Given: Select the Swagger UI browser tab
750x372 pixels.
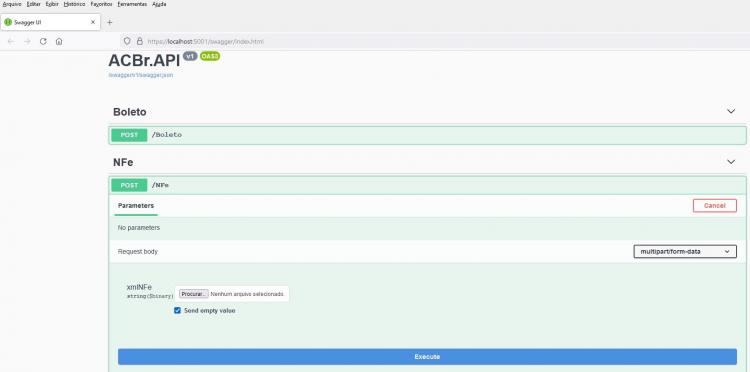Looking at the screenshot, I should click(50, 22).
